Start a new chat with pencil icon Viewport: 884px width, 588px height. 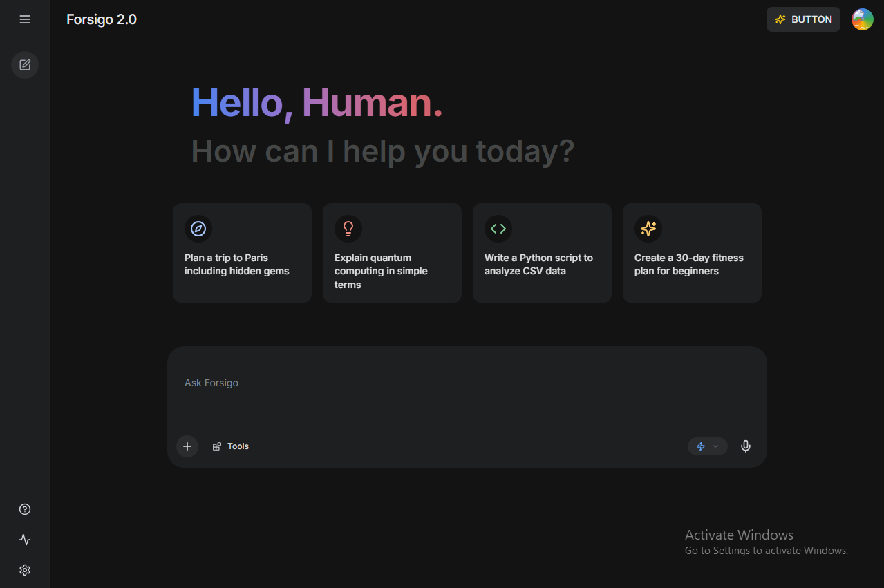(x=25, y=65)
